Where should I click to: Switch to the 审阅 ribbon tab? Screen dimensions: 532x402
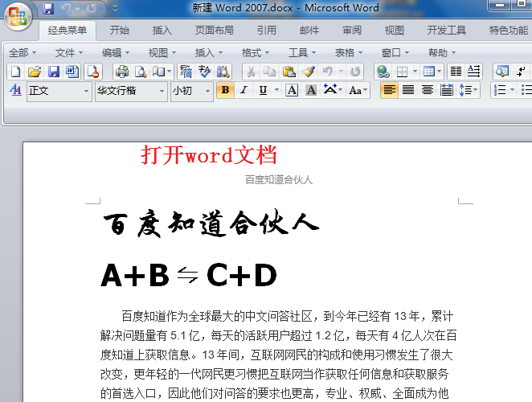pos(352,31)
